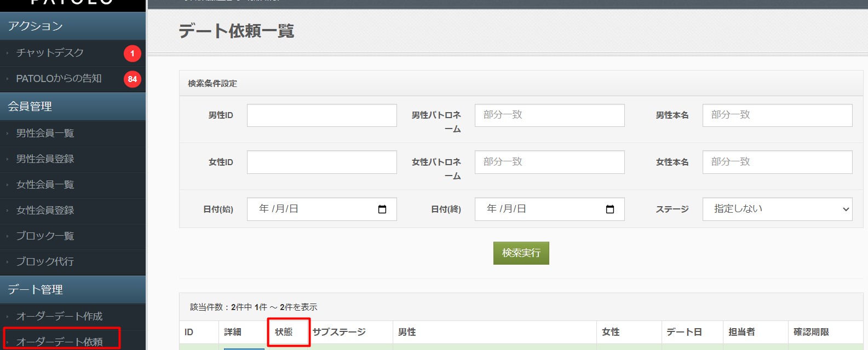The width and height of the screenshot is (868, 350).
Task: Click the 検索実行 button
Action: 521,253
